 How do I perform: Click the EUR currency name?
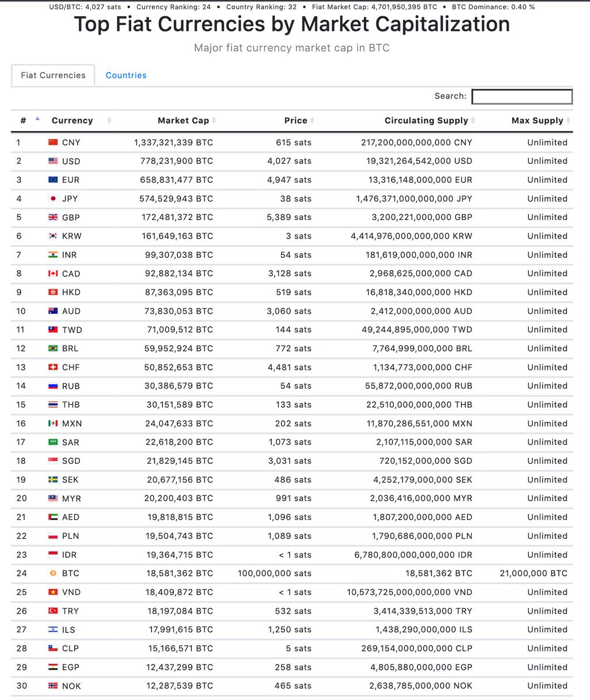71,180
